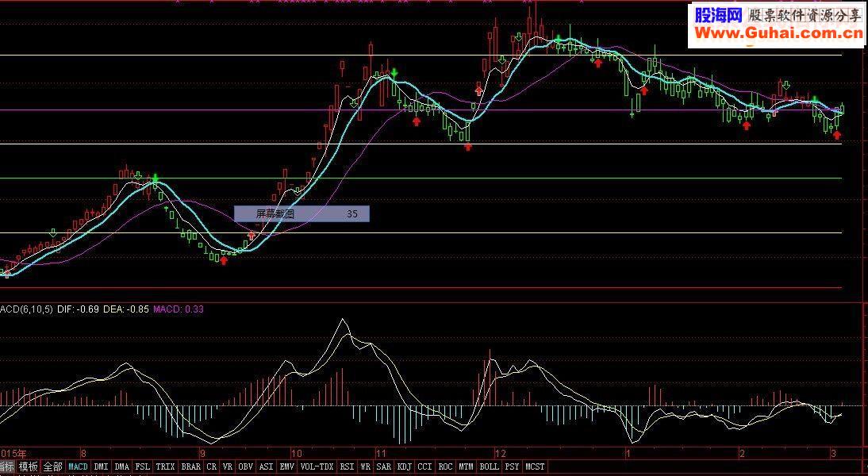Switch to the 模板 tab
Image resolution: width=868 pixels, height=476 pixels.
[x=29, y=466]
